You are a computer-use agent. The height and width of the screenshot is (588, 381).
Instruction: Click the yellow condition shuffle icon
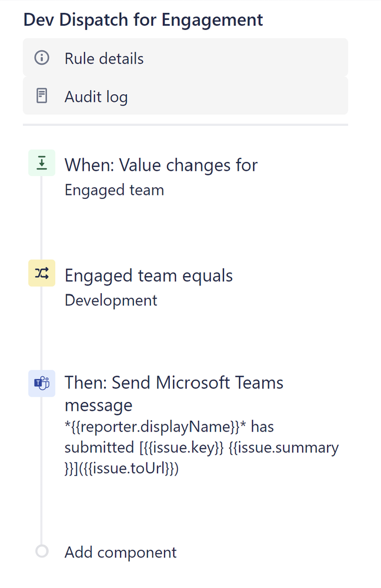[x=41, y=273]
